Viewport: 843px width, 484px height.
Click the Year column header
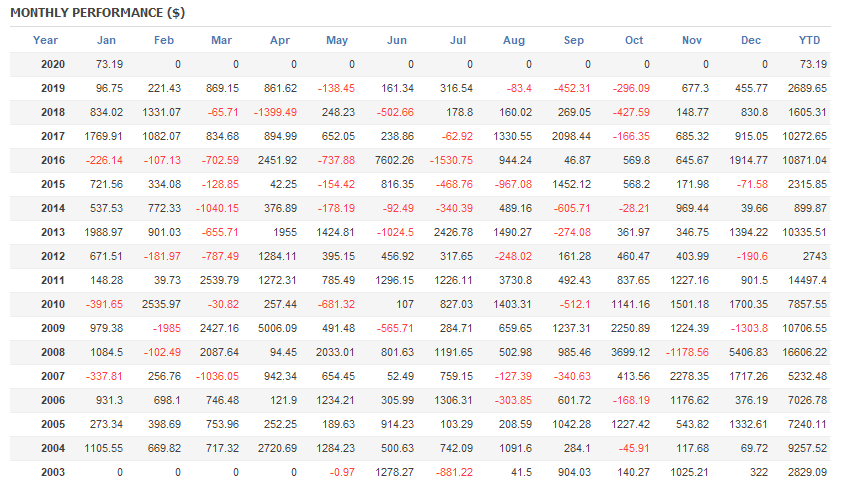(x=45, y=40)
